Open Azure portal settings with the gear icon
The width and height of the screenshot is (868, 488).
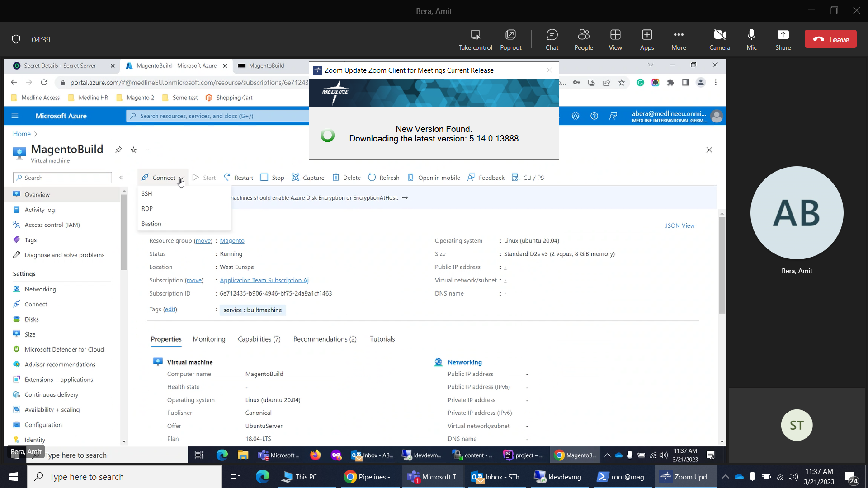[575, 116]
